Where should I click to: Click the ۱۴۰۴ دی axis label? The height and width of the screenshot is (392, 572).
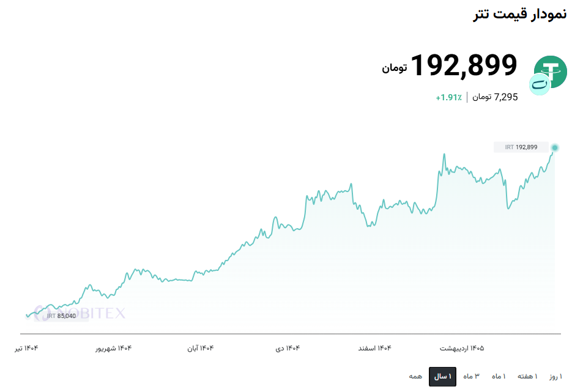point(288,348)
